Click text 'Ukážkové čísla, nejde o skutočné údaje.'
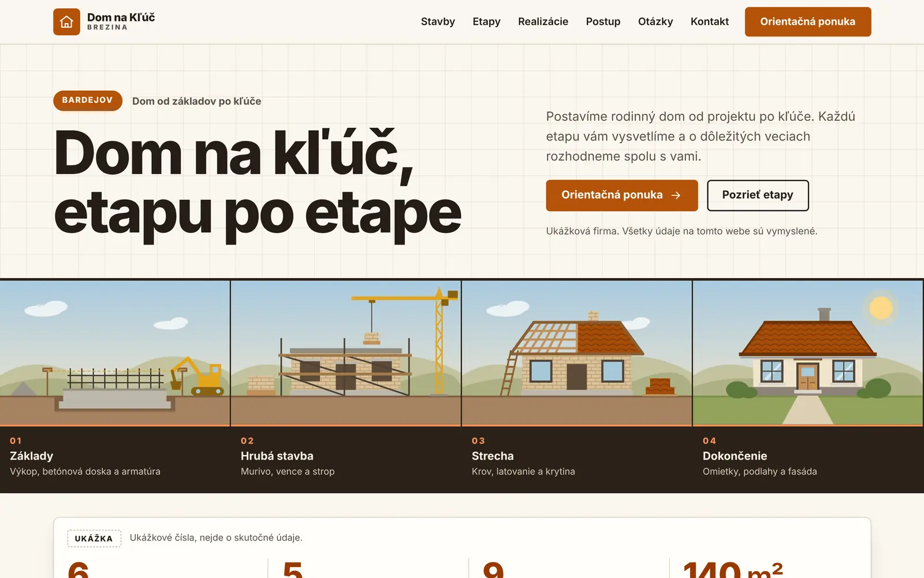The width and height of the screenshot is (924, 578). [216, 538]
